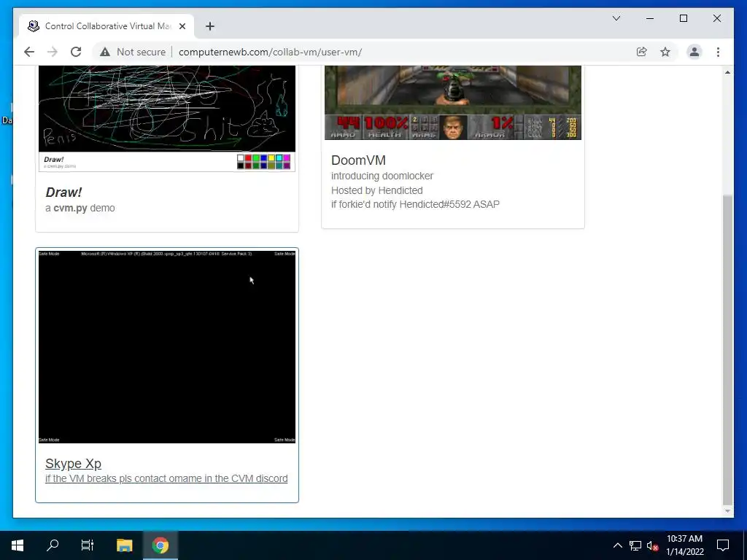Click the scrollbar down arrow
Viewport: 747px width, 560px height.
(x=727, y=511)
